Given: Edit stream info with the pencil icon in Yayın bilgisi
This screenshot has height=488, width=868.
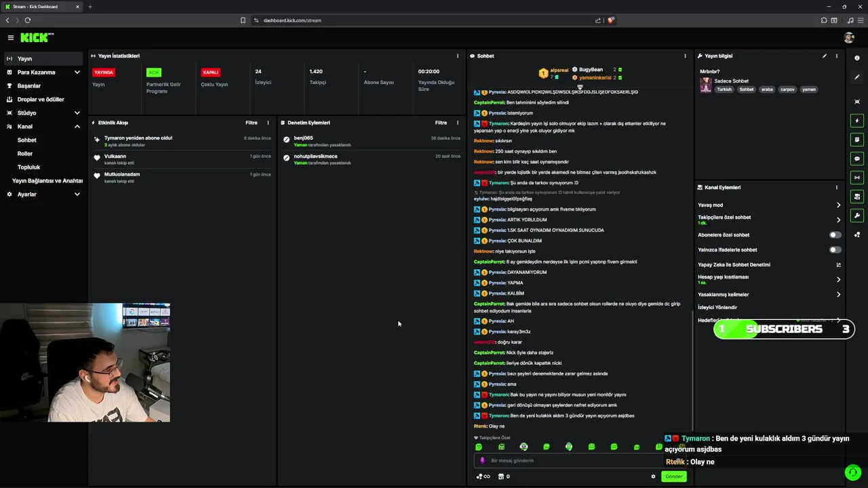Looking at the screenshot, I should click(825, 56).
